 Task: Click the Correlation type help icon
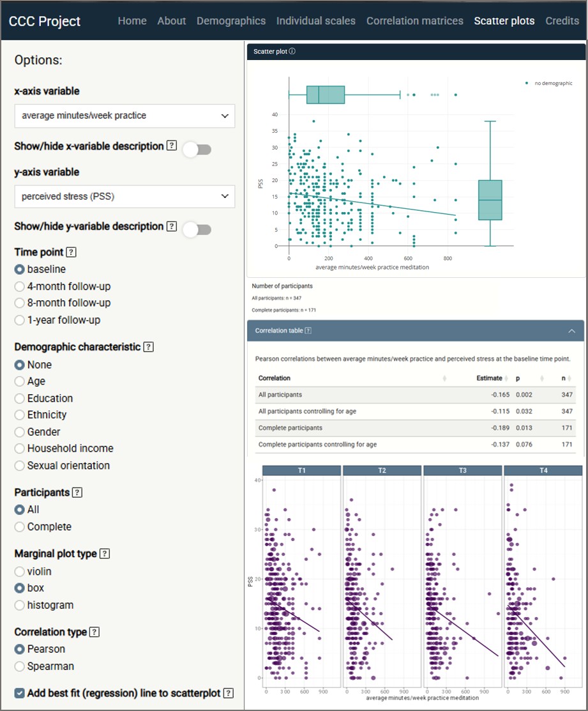[94, 632]
